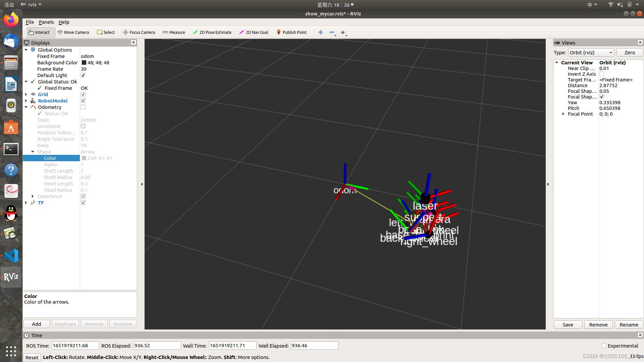
Task: Enable the Odometry display checkbox
Action: [x=83, y=107]
